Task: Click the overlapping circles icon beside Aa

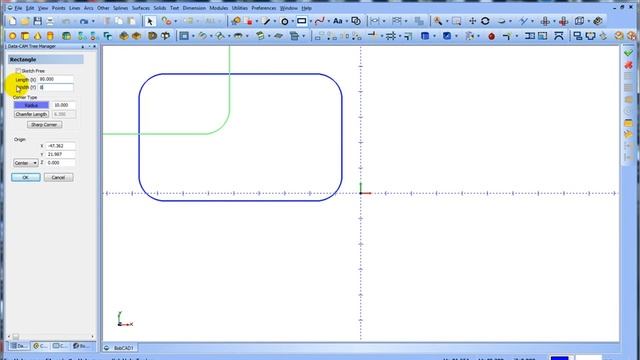Action: 356,21
